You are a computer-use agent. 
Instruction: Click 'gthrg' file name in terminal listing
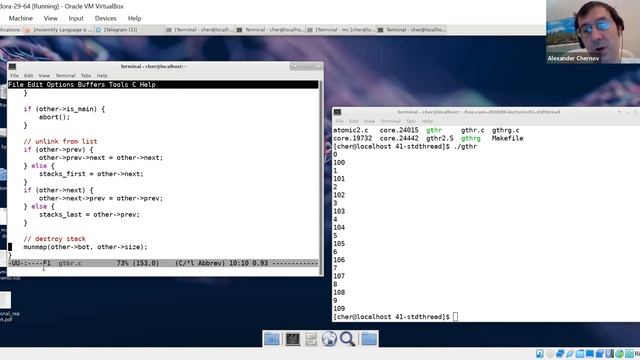tap(471, 138)
